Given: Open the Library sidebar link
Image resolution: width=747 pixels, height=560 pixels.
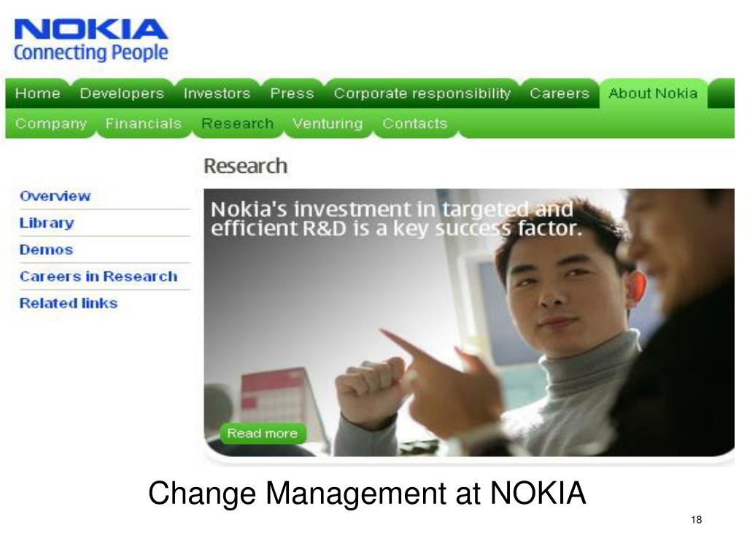Looking at the screenshot, I should point(47,223).
